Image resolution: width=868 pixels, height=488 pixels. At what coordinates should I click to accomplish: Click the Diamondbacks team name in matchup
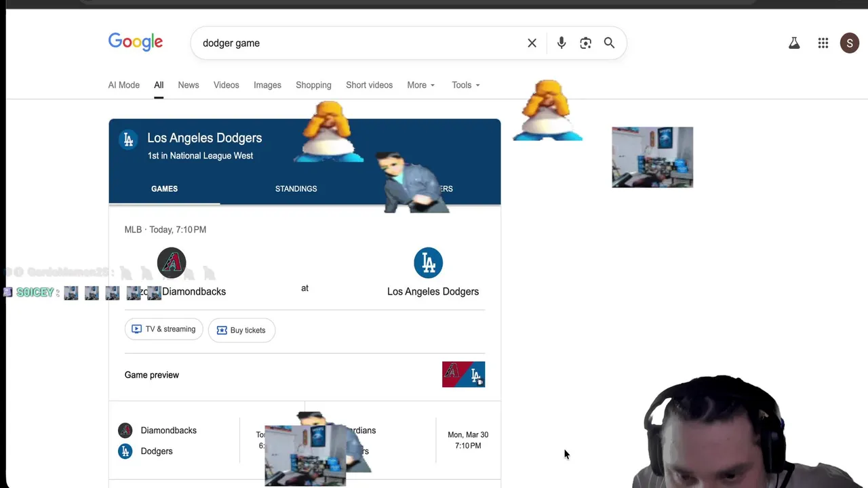click(x=194, y=291)
